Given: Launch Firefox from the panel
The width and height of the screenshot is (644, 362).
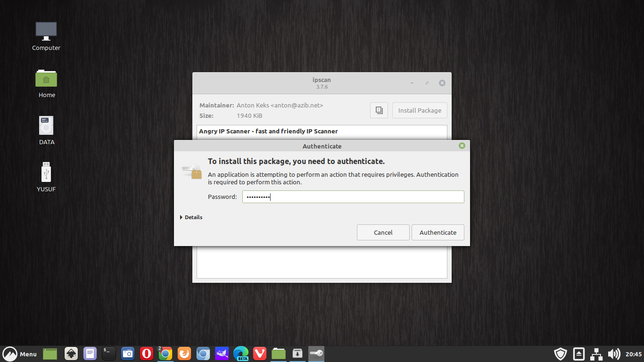Looking at the screenshot, I should (x=184, y=354).
